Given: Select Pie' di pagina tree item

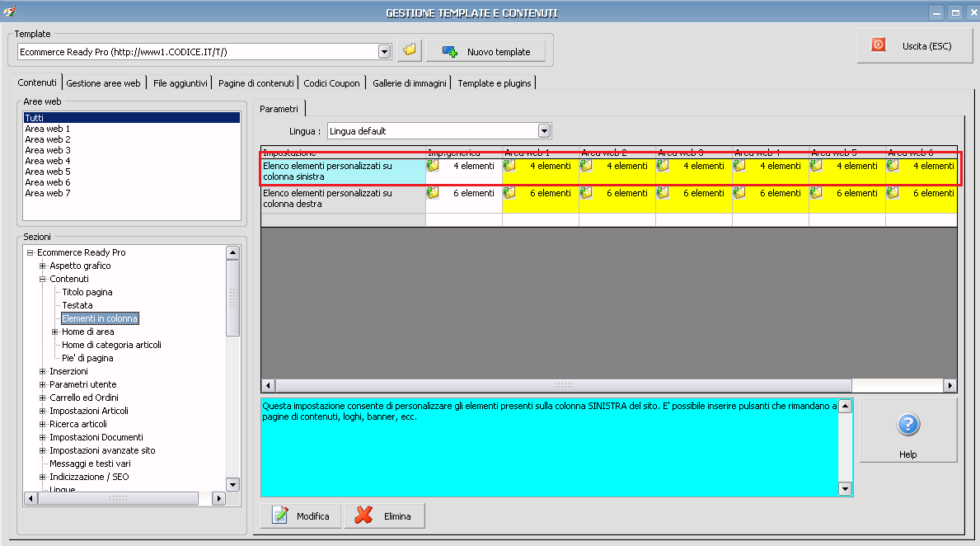Looking at the screenshot, I should tap(87, 358).
